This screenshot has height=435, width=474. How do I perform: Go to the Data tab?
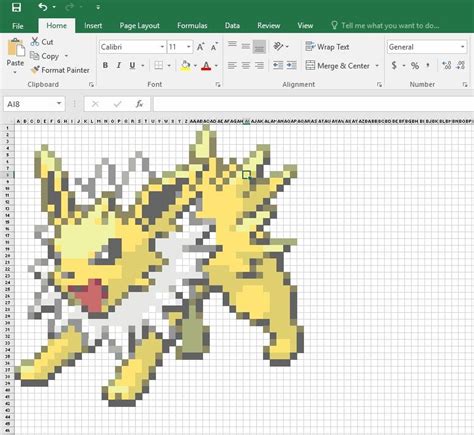pos(232,26)
